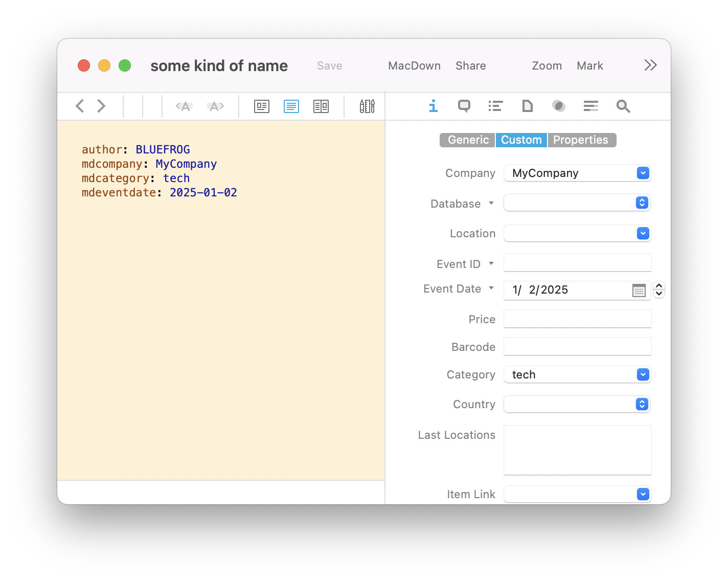Expand the Event Date label menu triangle
The width and height of the screenshot is (728, 580).
(491, 288)
